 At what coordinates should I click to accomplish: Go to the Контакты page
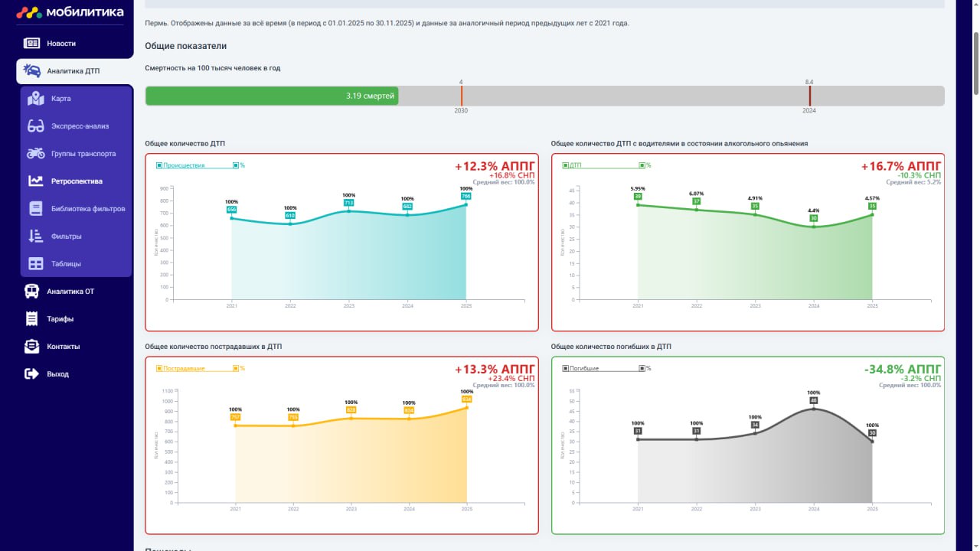pos(63,347)
